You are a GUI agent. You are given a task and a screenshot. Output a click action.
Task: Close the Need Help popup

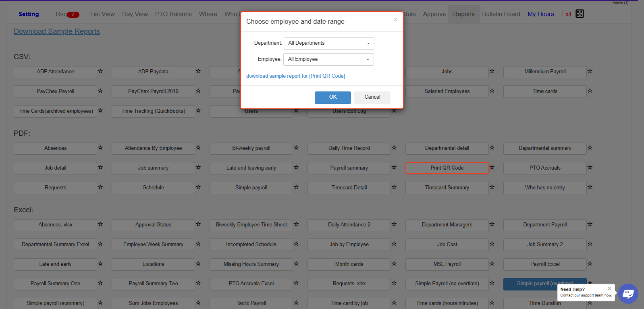609,288
